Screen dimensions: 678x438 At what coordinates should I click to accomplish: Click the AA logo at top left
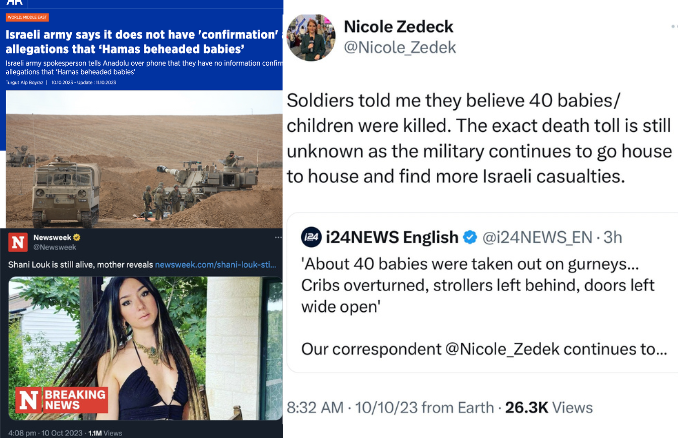[x=17, y=4]
